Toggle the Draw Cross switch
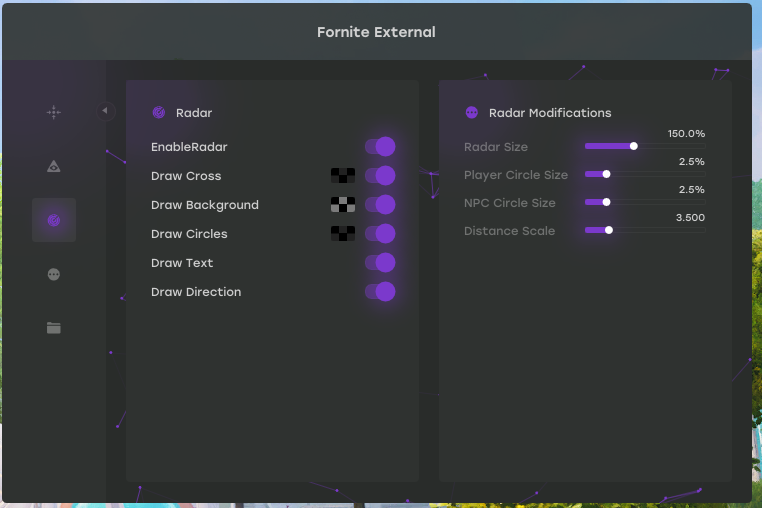The width and height of the screenshot is (762, 508). pos(380,175)
